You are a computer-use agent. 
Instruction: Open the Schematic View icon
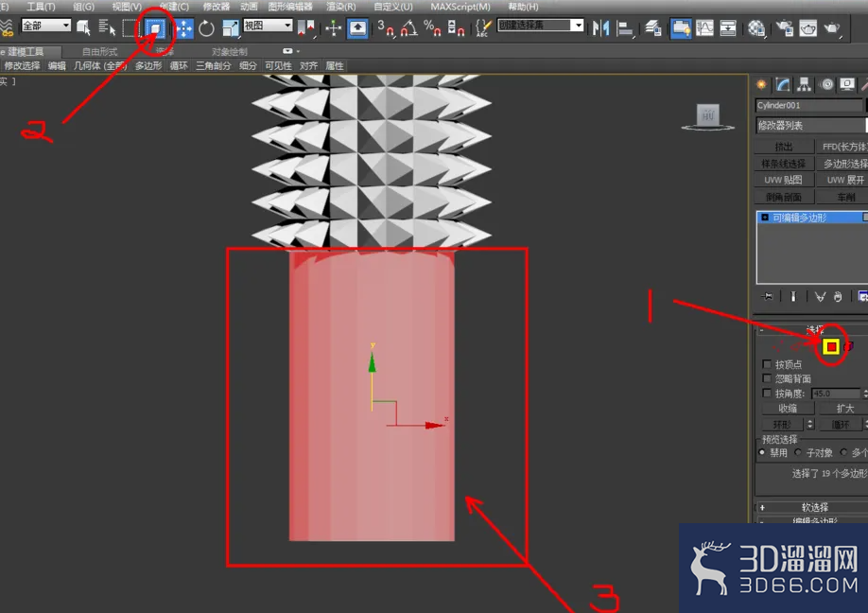coord(728,27)
